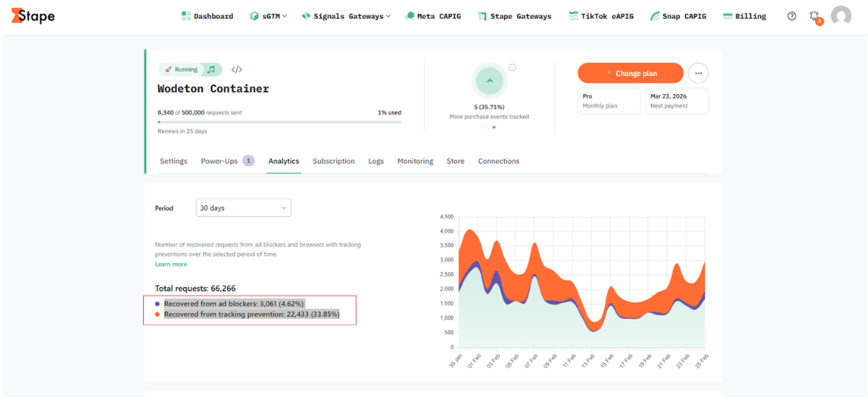Select the second carousel dot indicator

(x=494, y=127)
